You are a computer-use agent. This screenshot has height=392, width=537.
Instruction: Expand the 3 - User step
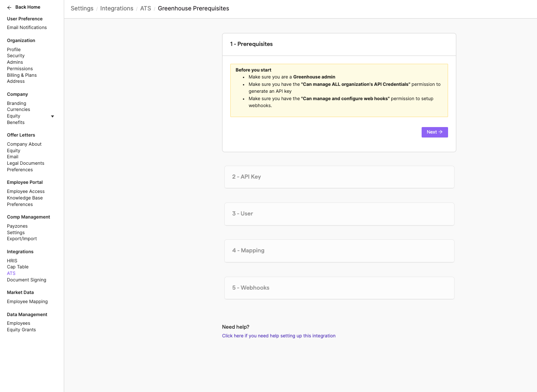tap(339, 214)
